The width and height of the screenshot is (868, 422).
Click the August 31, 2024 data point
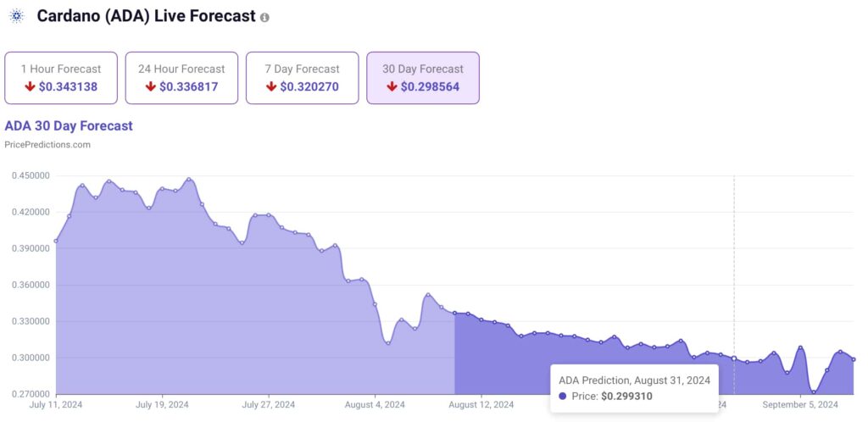734,358
